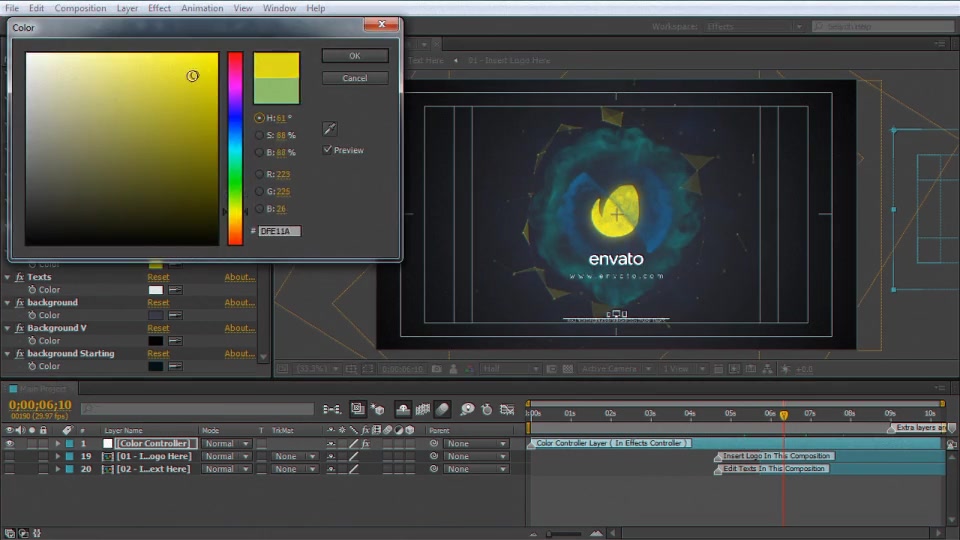The height and width of the screenshot is (540, 960).
Task: Click Background V color eyedropper icon
Action: (x=175, y=341)
